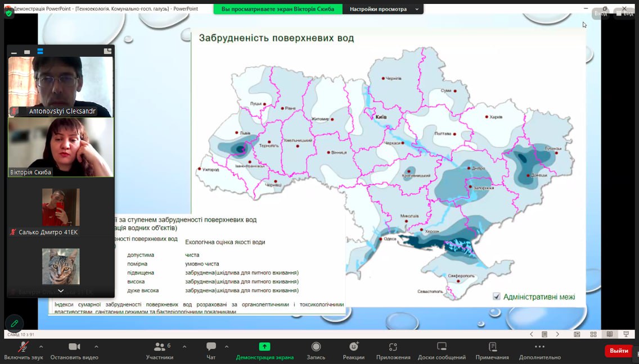
Task: Start recording with Запись button
Action: click(x=316, y=351)
